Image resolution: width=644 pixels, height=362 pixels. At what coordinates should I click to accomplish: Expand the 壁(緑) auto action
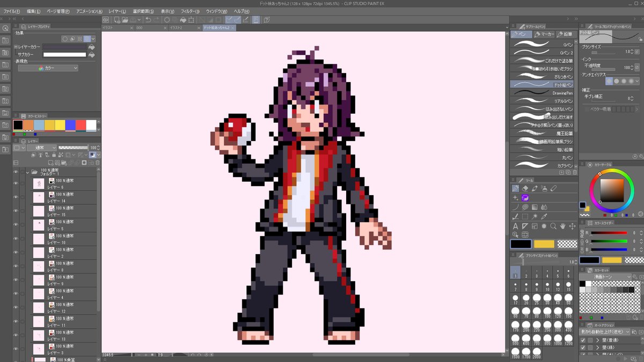(597, 348)
